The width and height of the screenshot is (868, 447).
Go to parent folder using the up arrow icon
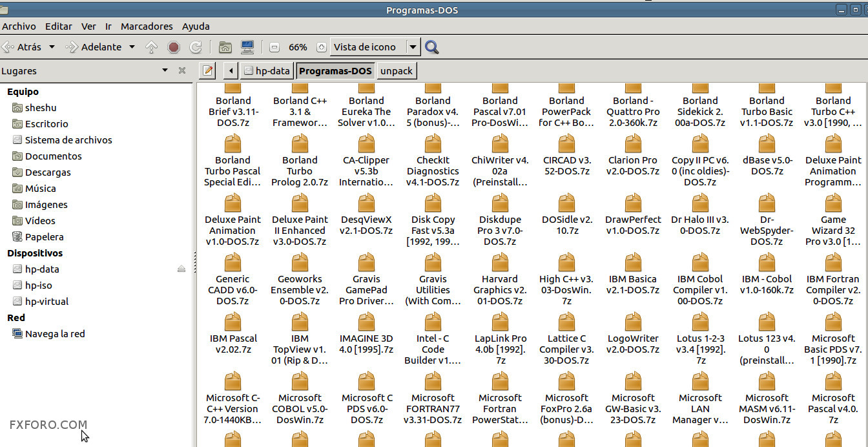click(150, 47)
